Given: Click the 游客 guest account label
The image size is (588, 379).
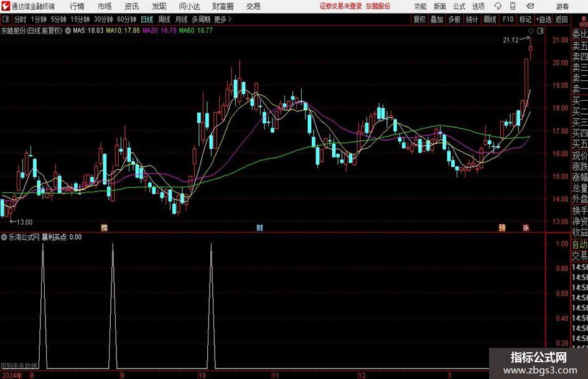Looking at the screenshot, I should point(562,6).
